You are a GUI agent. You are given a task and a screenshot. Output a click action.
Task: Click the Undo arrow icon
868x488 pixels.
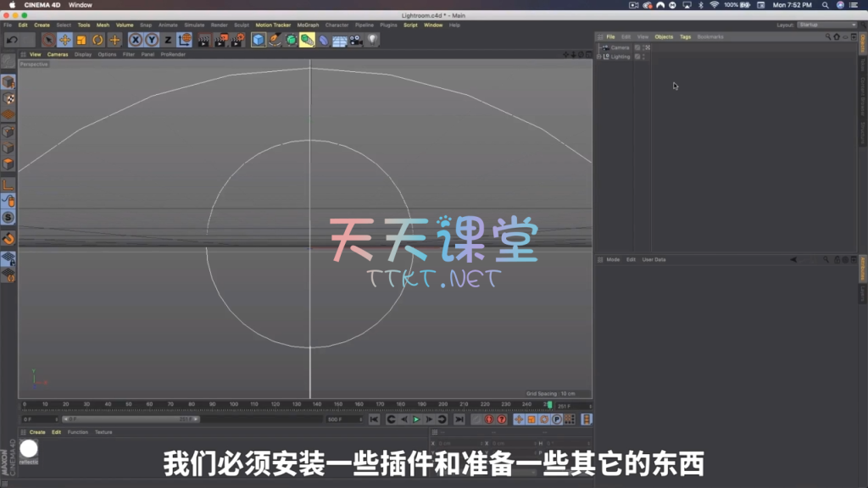[12, 40]
